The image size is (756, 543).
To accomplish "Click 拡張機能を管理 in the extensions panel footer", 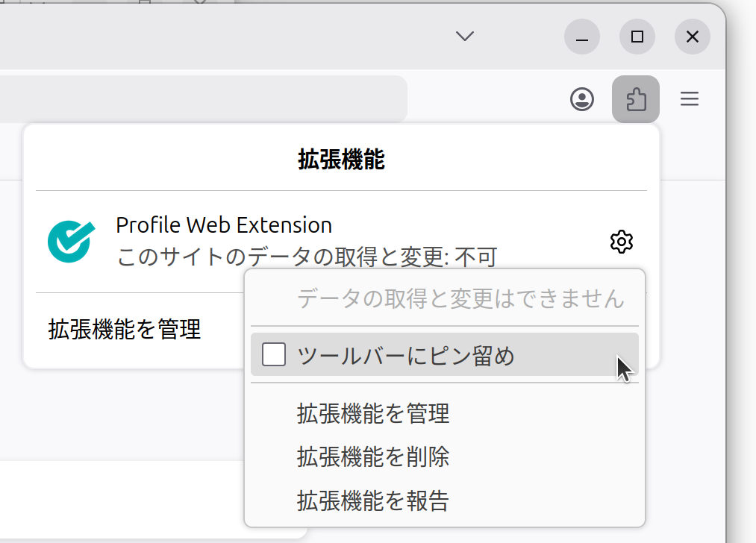I will point(125,329).
